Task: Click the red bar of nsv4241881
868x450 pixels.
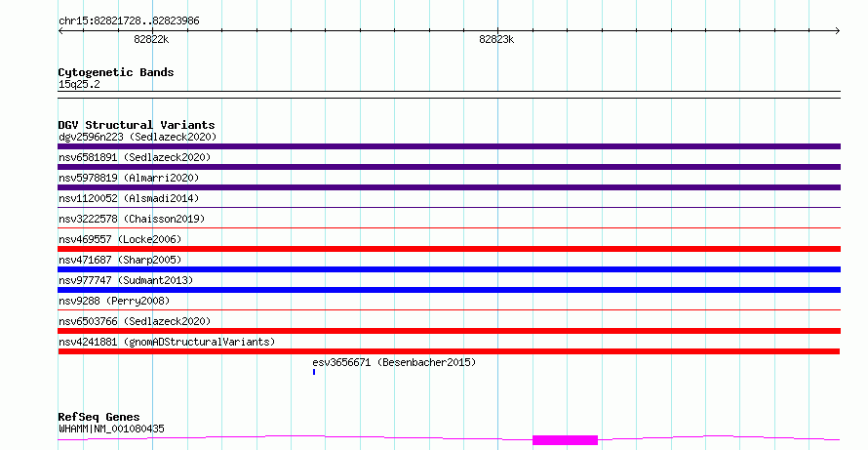Action: tap(449, 351)
